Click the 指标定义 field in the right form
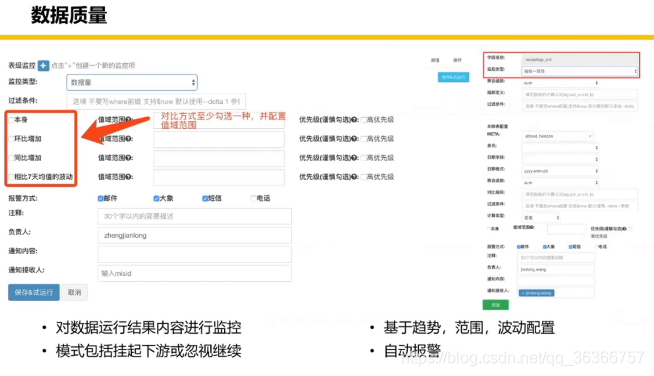Screen dimensions: 654x376 click(x=580, y=95)
